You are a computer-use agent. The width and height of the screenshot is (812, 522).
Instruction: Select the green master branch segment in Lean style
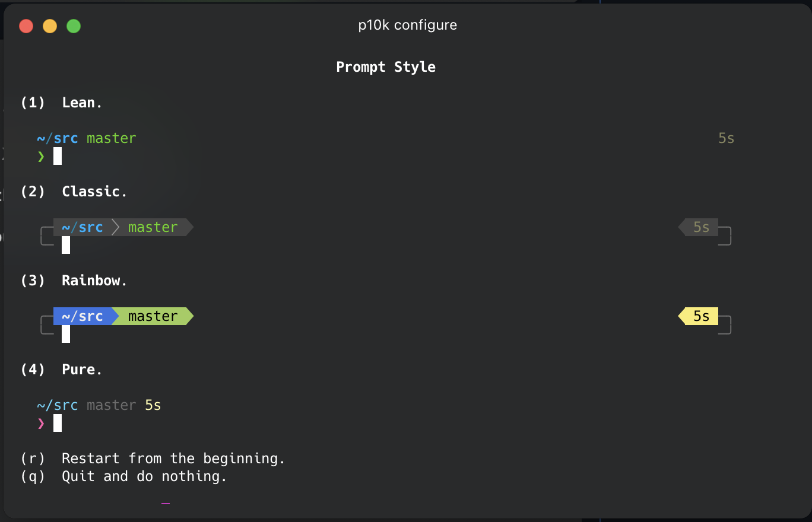111,138
